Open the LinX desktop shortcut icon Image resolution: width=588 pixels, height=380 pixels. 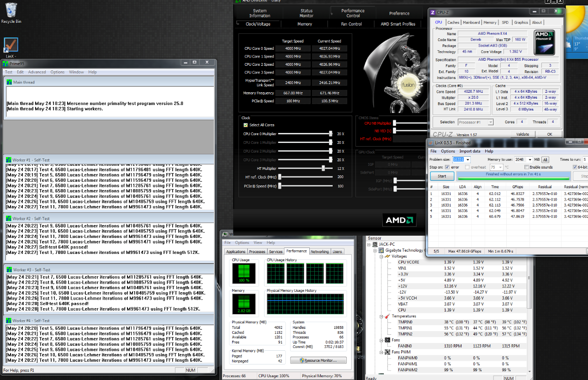11,45
